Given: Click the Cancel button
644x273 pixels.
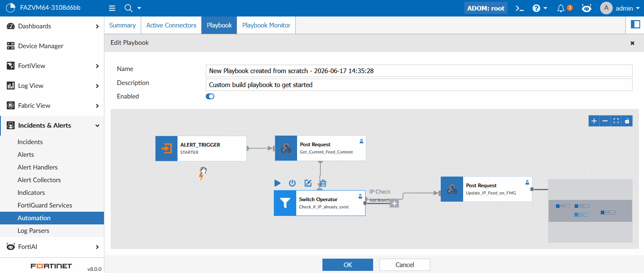Looking at the screenshot, I should (x=405, y=265).
